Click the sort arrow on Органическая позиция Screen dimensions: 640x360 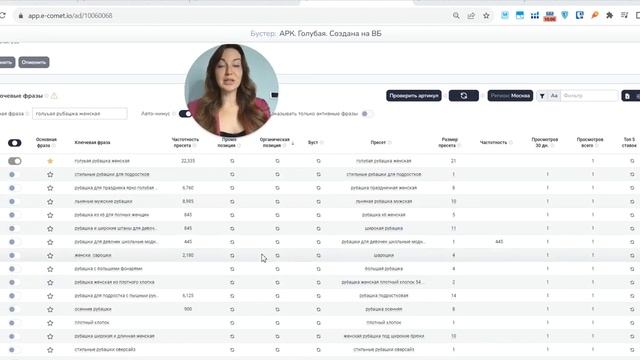click(293, 143)
